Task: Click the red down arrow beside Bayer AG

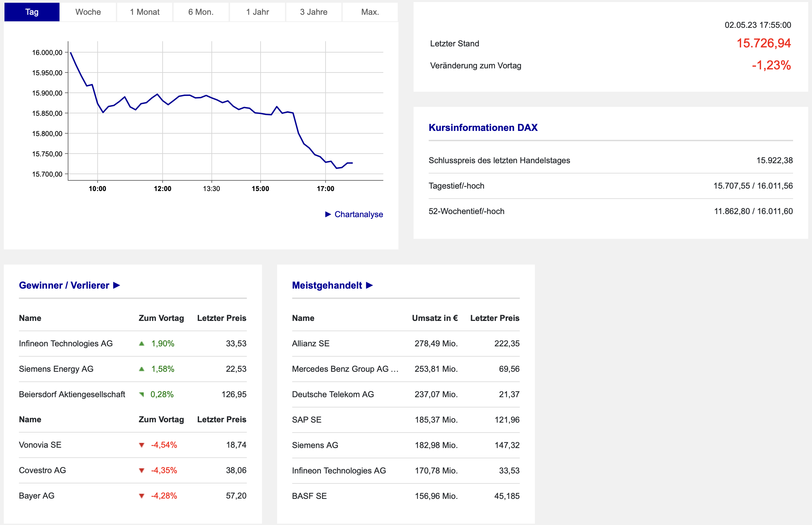Action: tap(142, 496)
